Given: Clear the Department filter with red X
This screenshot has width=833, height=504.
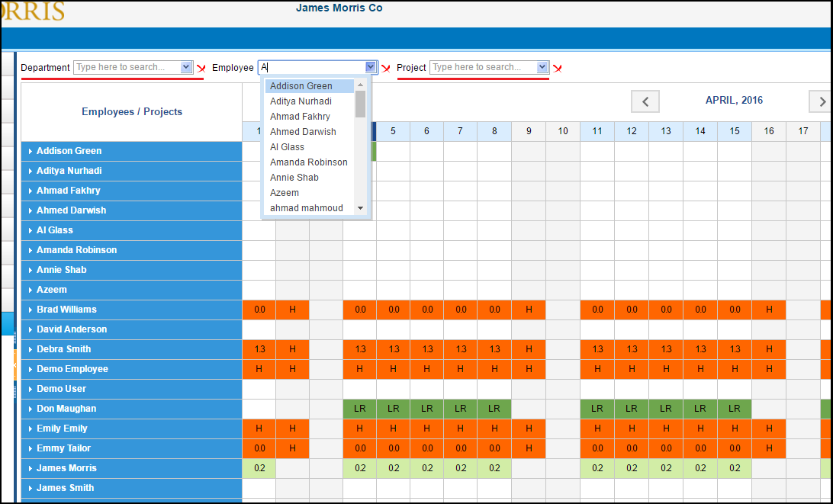Looking at the screenshot, I should 201,69.
